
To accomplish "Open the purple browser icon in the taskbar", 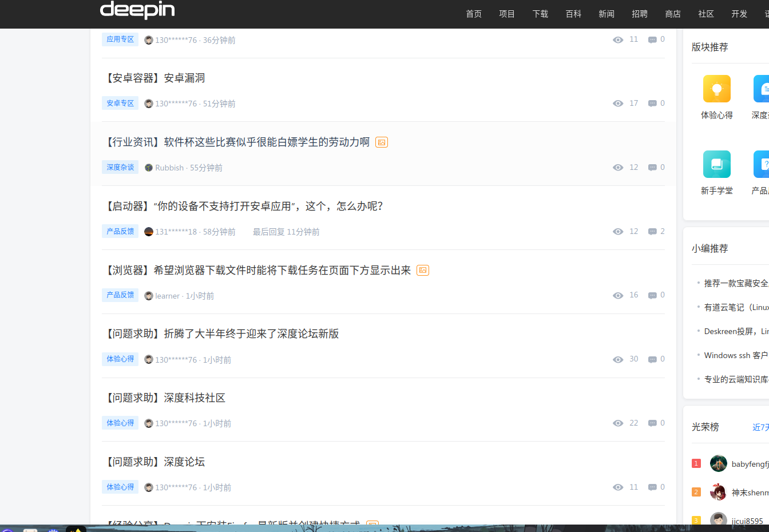I will pyautogui.click(x=7, y=529).
